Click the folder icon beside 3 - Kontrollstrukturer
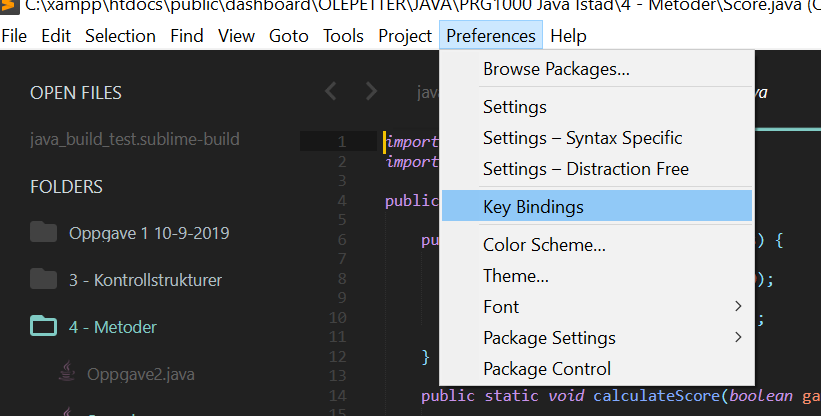821x416 pixels. point(43,279)
